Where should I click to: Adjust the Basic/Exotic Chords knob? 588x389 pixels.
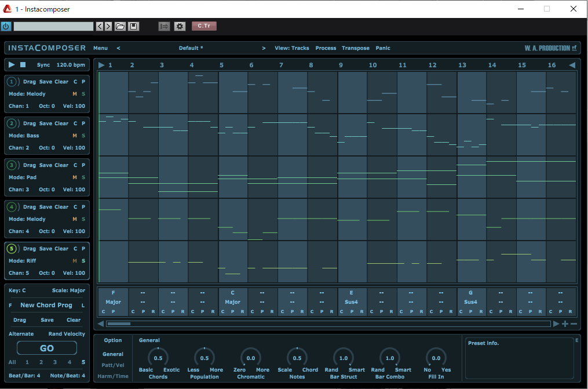coord(158,358)
